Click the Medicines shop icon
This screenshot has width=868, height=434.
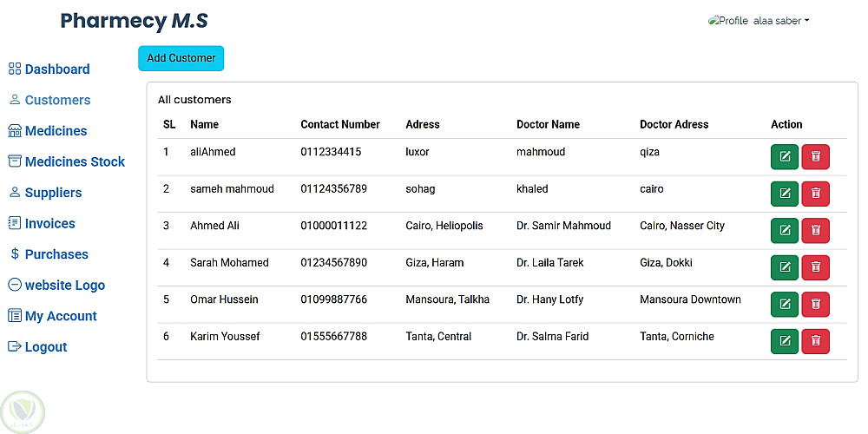[15, 131]
